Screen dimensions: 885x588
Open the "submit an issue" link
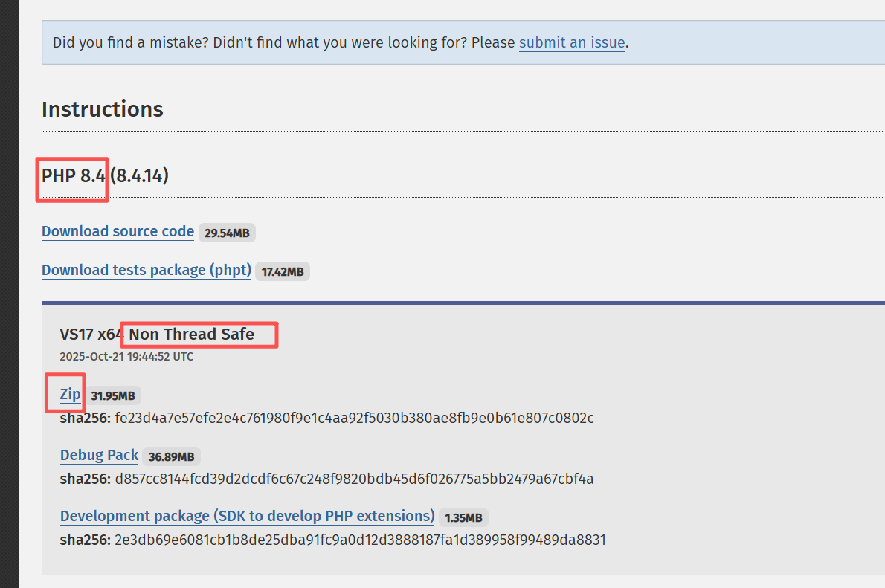(572, 42)
